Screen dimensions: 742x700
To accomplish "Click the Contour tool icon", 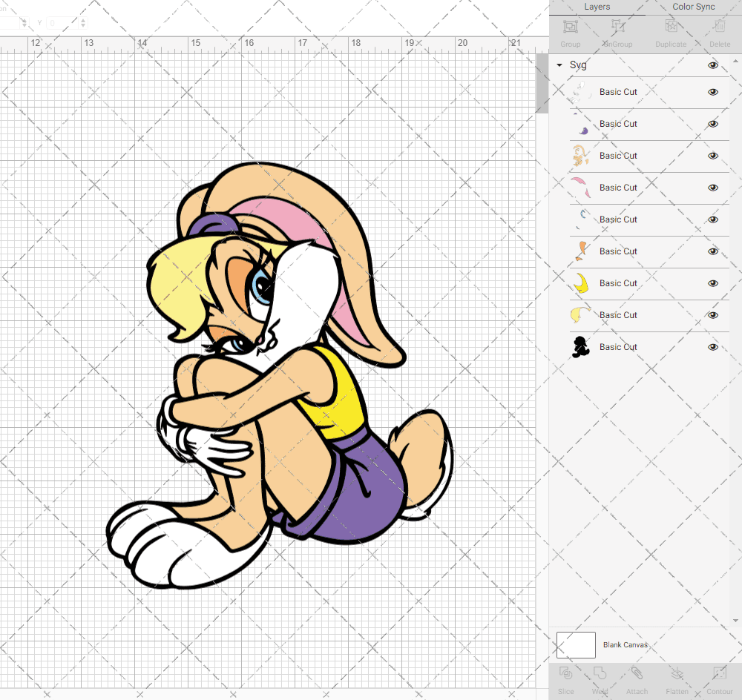I will point(720,673).
